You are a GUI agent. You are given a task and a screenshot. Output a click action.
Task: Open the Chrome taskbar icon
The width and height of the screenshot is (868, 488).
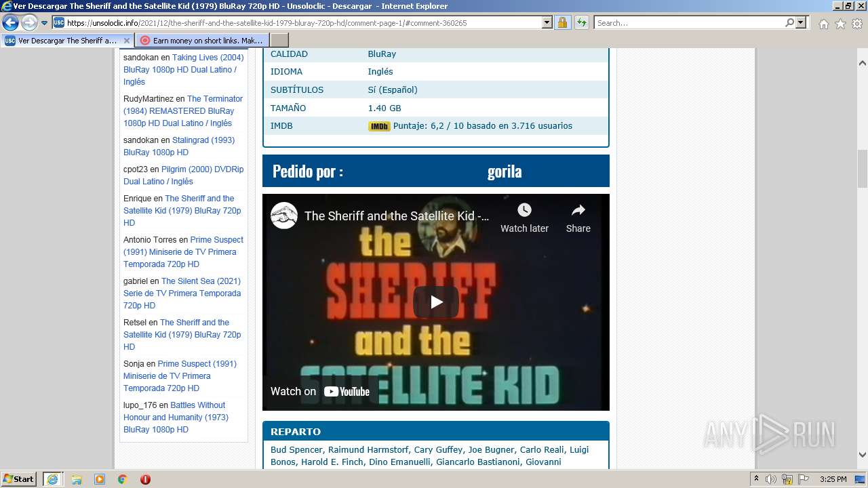[x=122, y=479]
